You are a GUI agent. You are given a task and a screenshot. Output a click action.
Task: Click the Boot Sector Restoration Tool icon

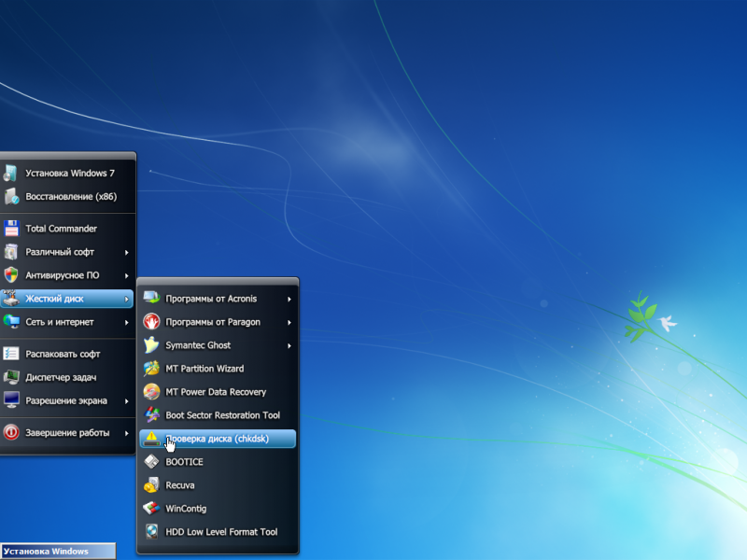click(x=151, y=415)
